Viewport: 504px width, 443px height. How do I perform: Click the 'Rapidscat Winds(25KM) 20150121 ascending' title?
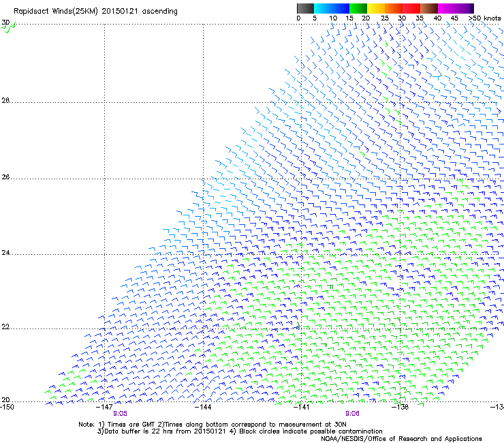click(x=95, y=11)
